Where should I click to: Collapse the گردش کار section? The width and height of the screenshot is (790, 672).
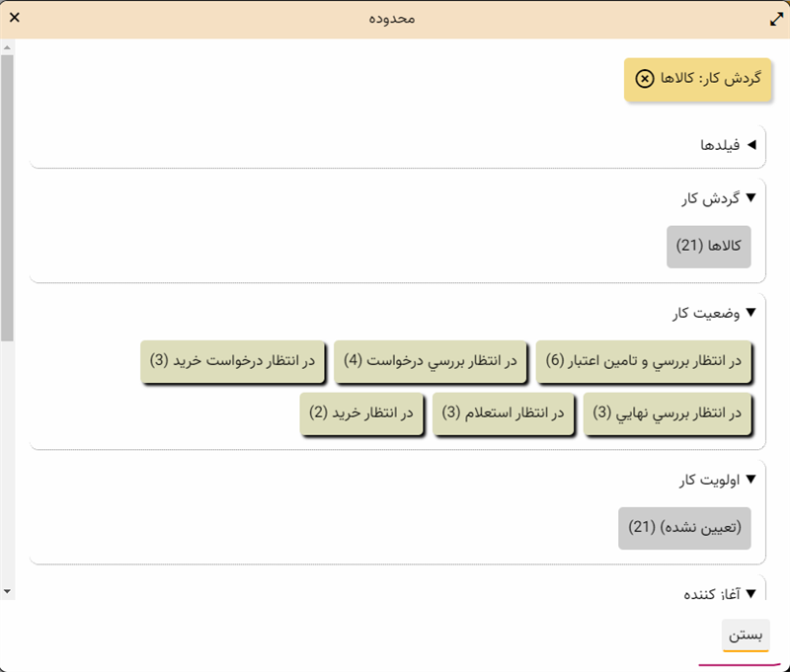pyautogui.click(x=750, y=198)
